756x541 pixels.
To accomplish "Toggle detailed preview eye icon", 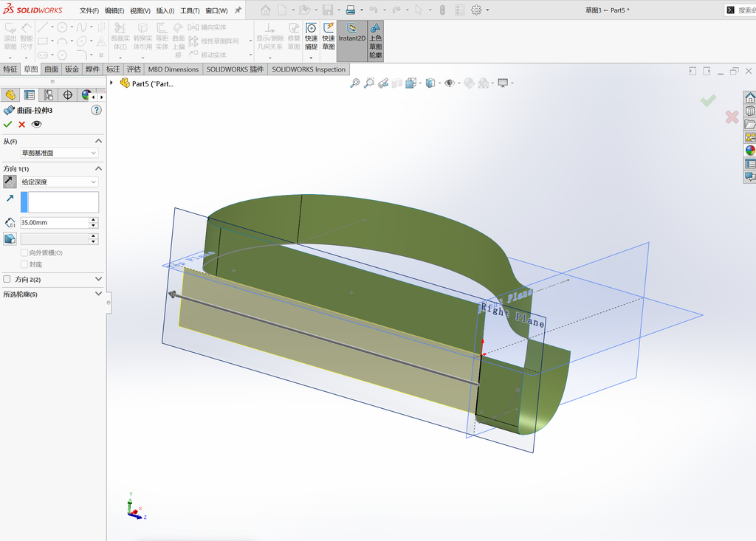I will pyautogui.click(x=37, y=125).
